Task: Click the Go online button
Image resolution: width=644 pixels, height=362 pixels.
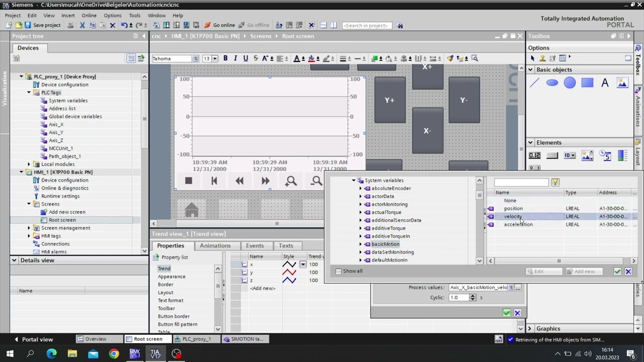Action: click(220, 25)
